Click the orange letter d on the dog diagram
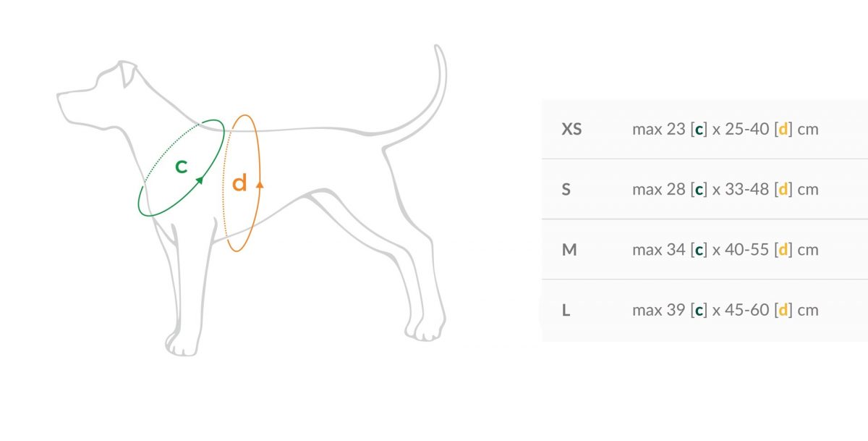 tap(239, 183)
